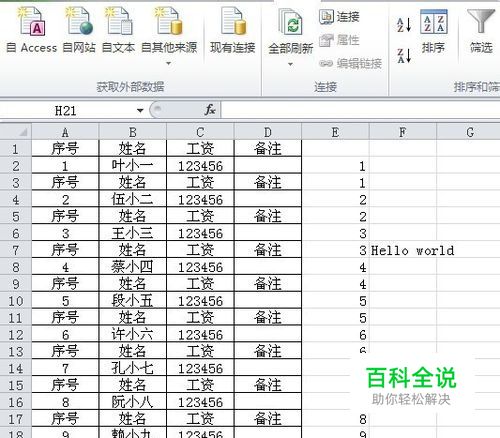Select column F header
Screen dimensions: 500x438
403,132
